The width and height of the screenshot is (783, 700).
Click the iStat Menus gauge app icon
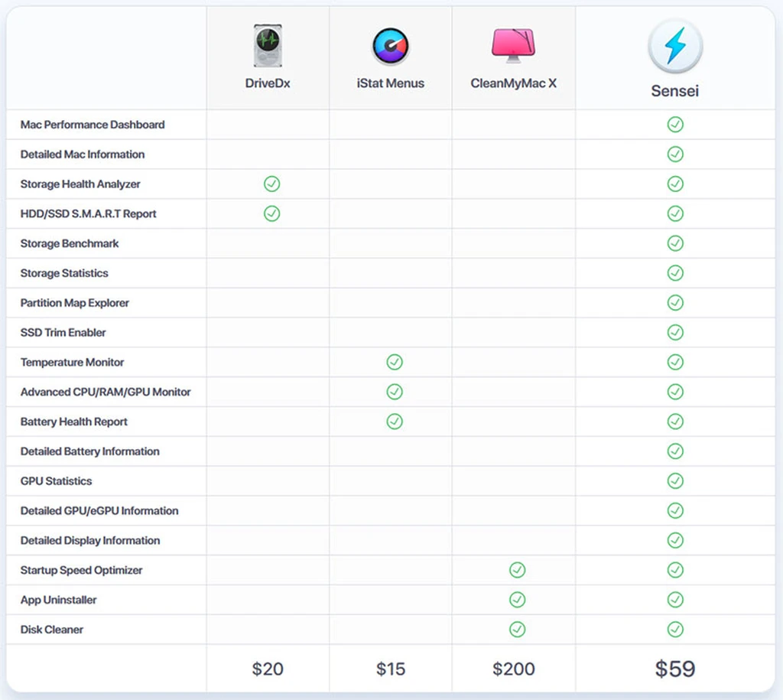click(391, 46)
